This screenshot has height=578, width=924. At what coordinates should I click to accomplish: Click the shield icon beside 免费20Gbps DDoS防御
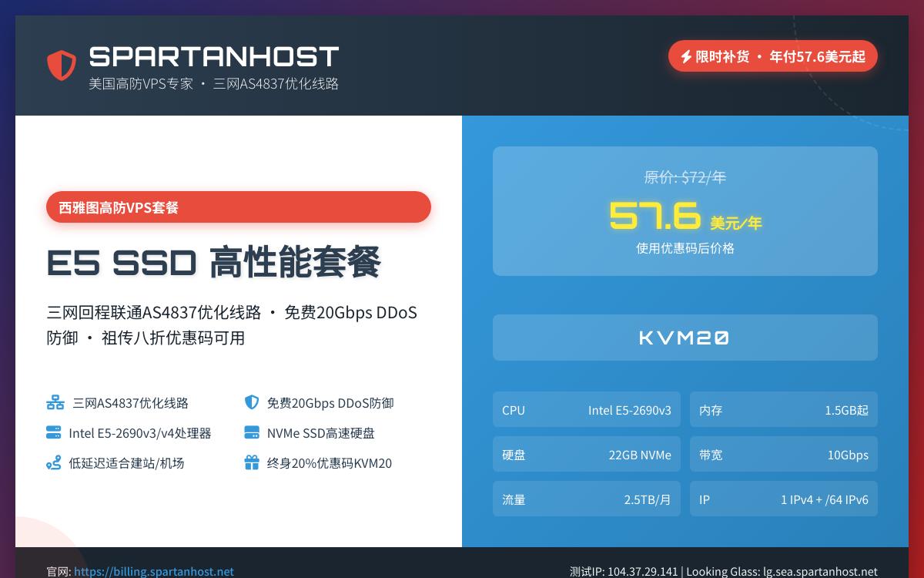click(252, 402)
